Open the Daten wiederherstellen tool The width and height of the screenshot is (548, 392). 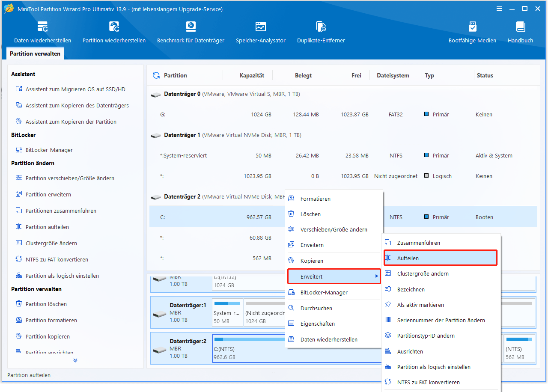[42, 32]
